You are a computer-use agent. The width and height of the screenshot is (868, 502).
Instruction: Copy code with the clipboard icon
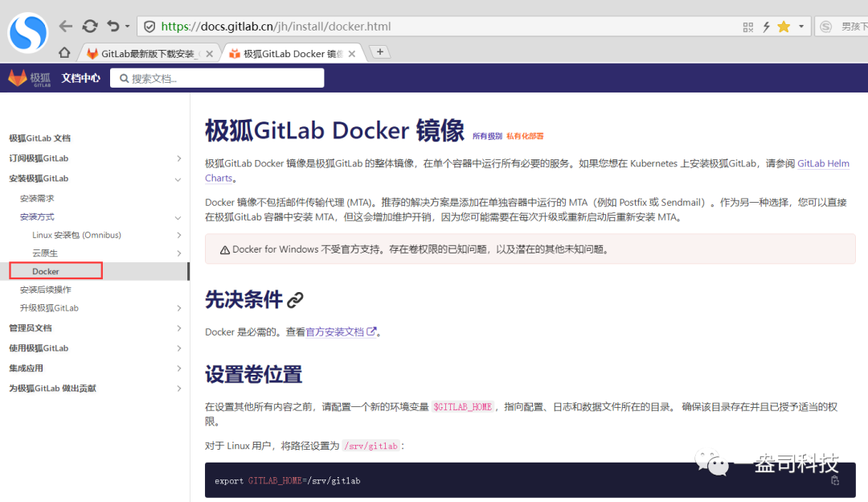pyautogui.click(x=835, y=480)
